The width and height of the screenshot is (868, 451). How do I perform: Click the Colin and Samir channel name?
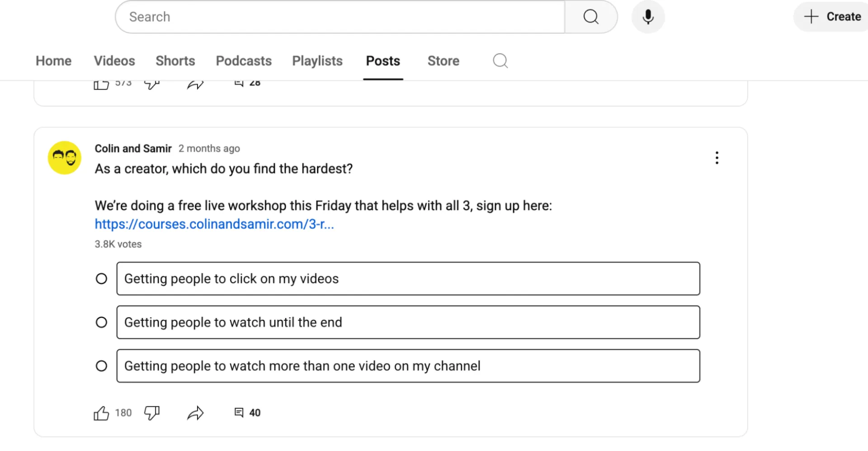pos(133,148)
